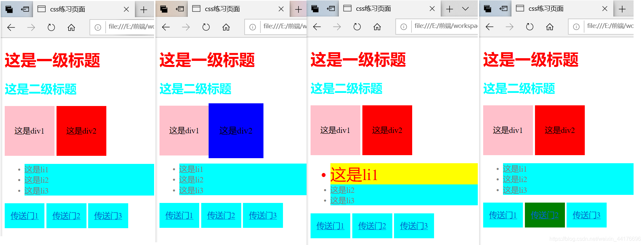Open 传送门1 link in the blue div2 window
The image size is (644, 245).
pyautogui.click(x=179, y=215)
